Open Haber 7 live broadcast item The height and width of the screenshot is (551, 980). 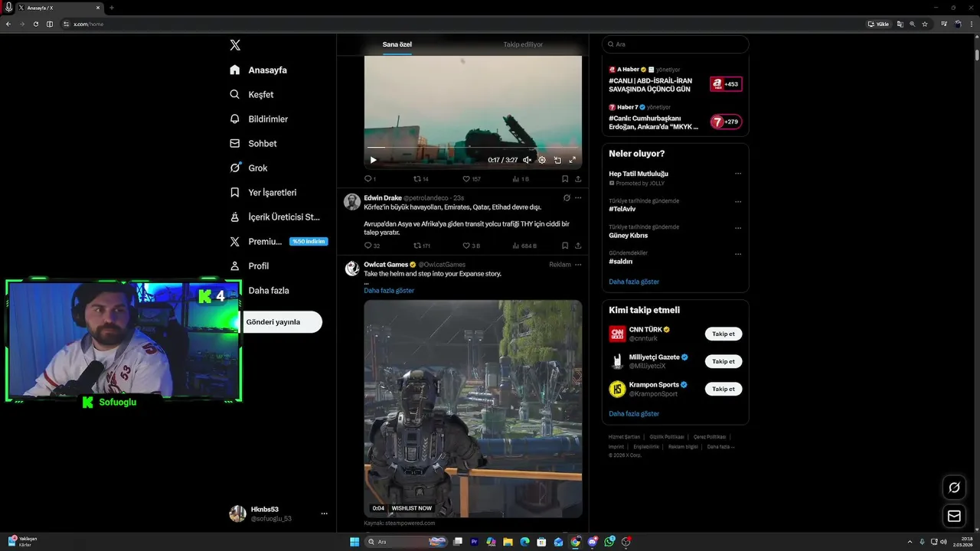[x=675, y=117]
